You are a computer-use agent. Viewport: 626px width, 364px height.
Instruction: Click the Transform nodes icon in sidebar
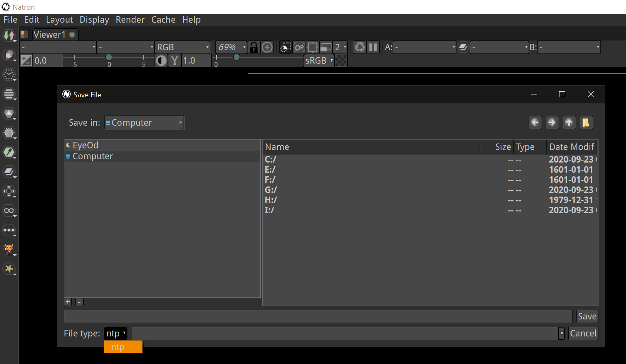[x=9, y=191]
